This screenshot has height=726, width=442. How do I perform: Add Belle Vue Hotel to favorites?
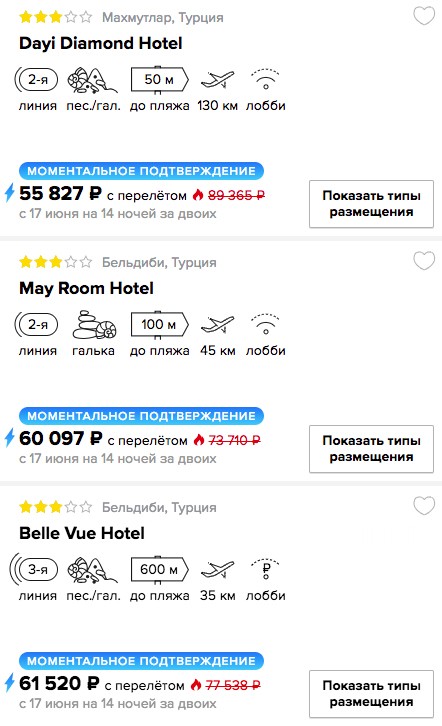pos(424,506)
